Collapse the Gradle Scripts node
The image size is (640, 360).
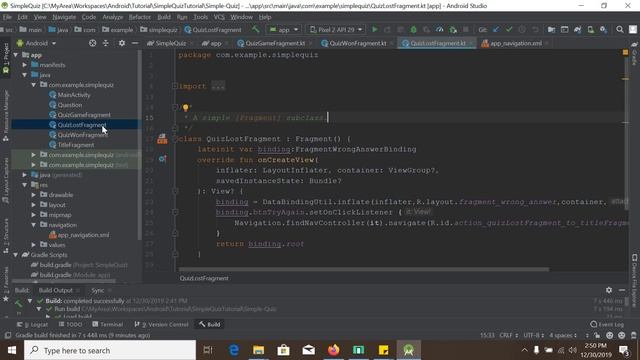(16, 255)
